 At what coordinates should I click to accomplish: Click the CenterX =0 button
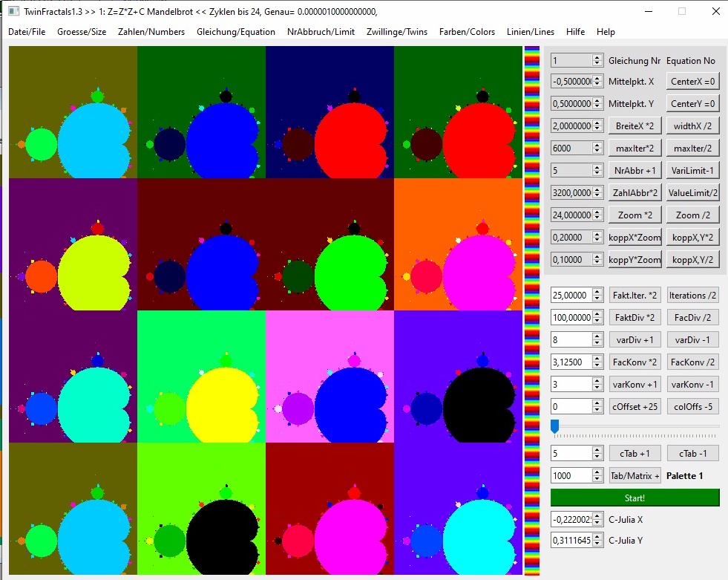pyautogui.click(x=692, y=82)
